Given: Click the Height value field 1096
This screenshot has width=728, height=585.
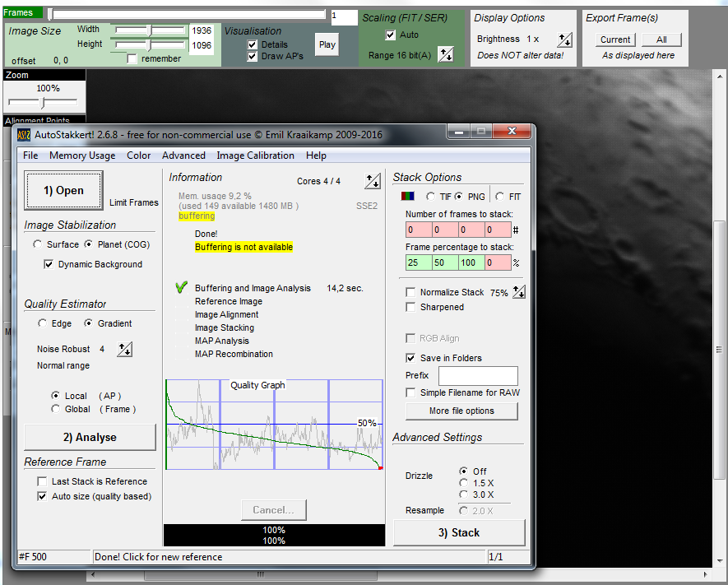Looking at the screenshot, I should click(x=202, y=45).
